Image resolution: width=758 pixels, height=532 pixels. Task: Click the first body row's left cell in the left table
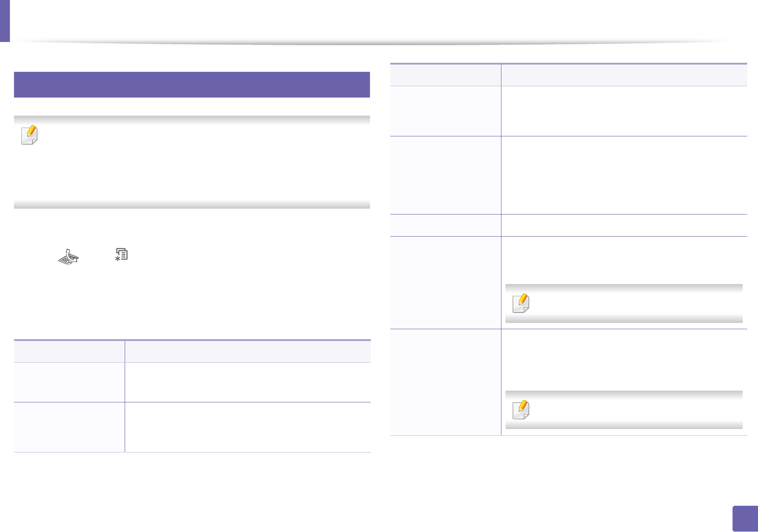tap(69, 382)
